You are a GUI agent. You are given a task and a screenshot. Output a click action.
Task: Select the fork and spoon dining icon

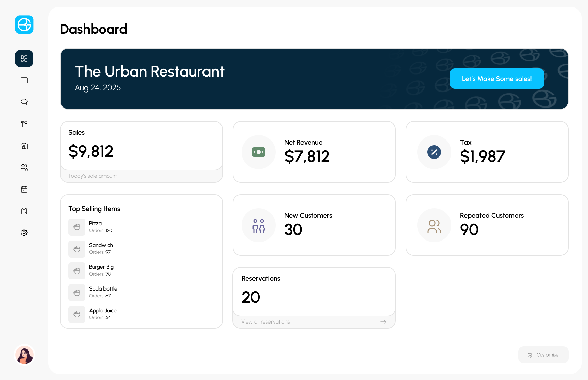24,124
